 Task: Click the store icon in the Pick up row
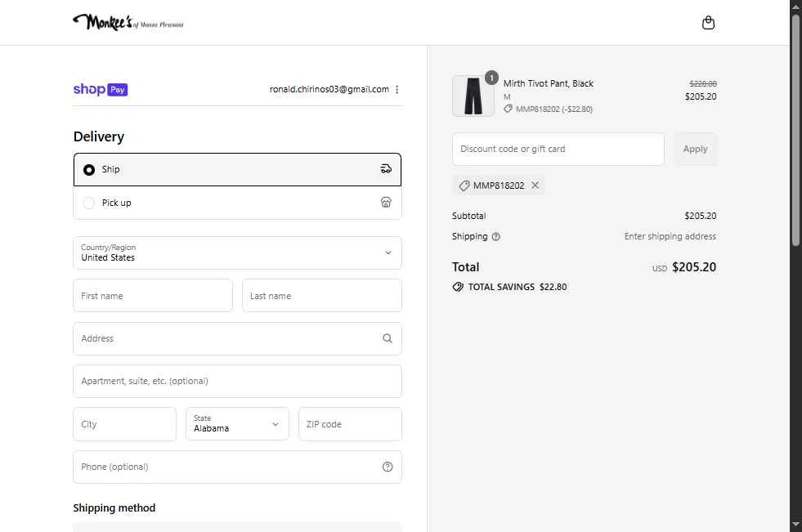click(386, 203)
